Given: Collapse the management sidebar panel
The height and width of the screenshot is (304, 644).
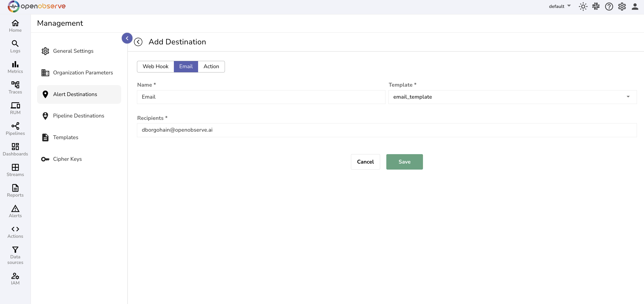Looking at the screenshot, I should (x=127, y=38).
